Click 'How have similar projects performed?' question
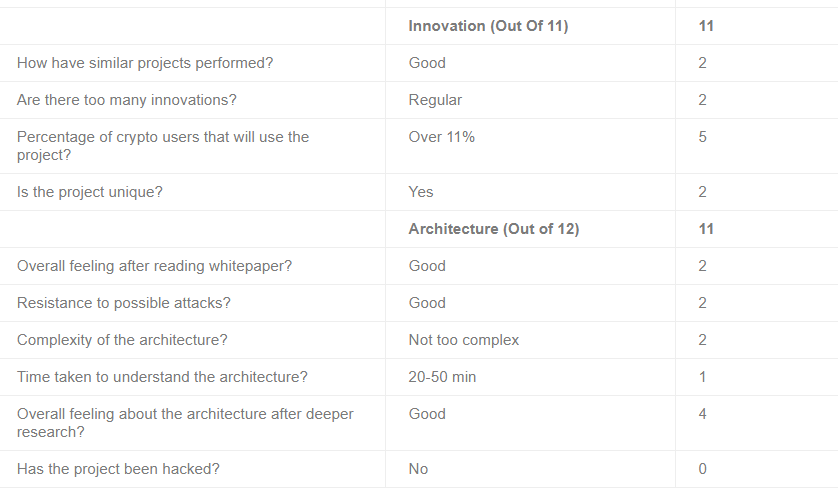 (145, 63)
